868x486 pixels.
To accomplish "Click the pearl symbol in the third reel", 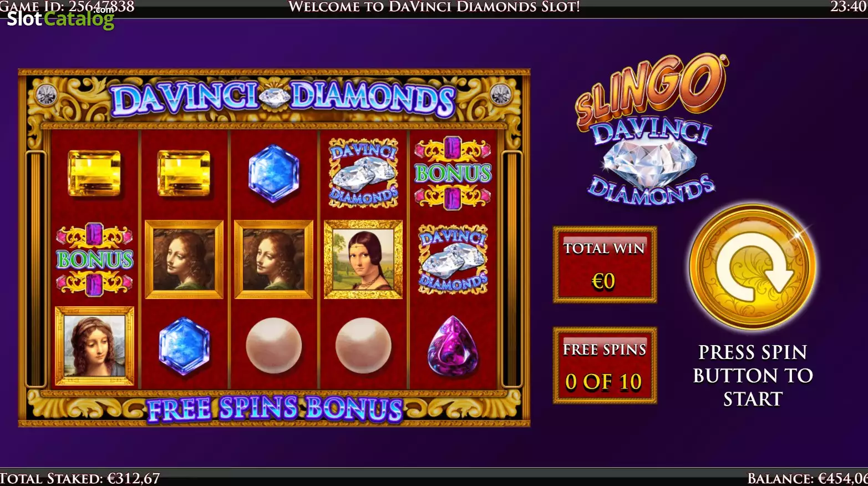I will (x=273, y=346).
